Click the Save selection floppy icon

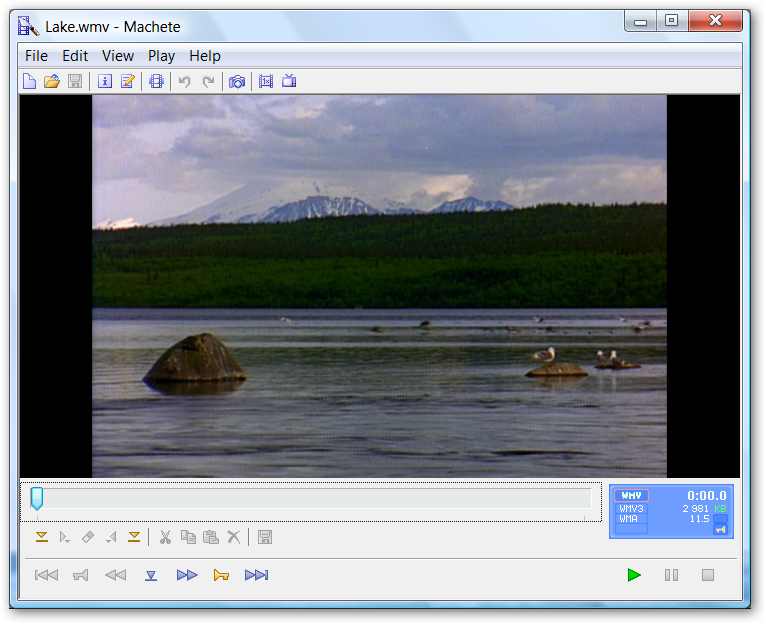[x=265, y=537]
